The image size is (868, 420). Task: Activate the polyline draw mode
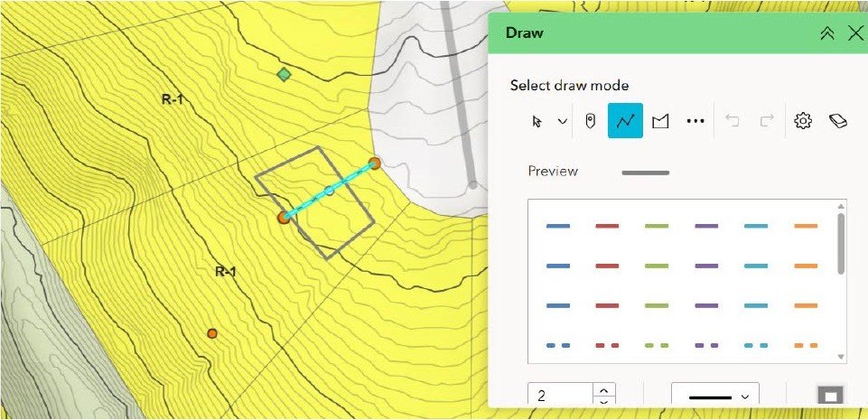[x=625, y=121]
